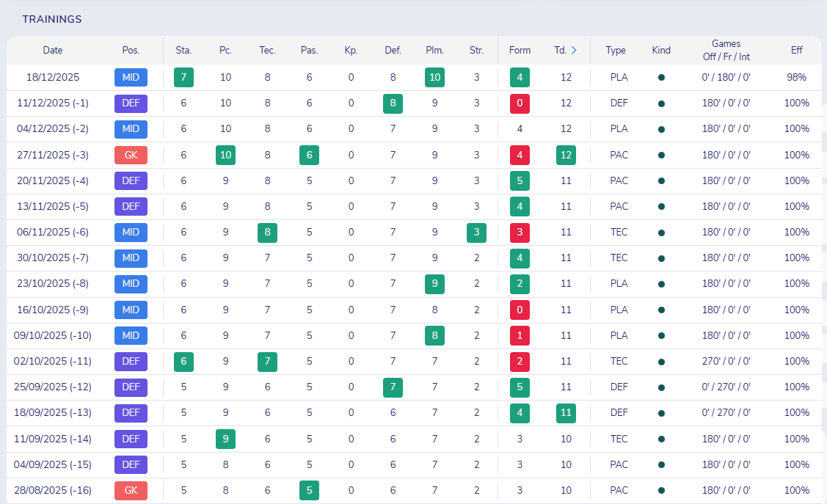Click the green Td. 12 badge for 27/11/2025
The width and height of the screenshot is (827, 504).
pos(566,155)
